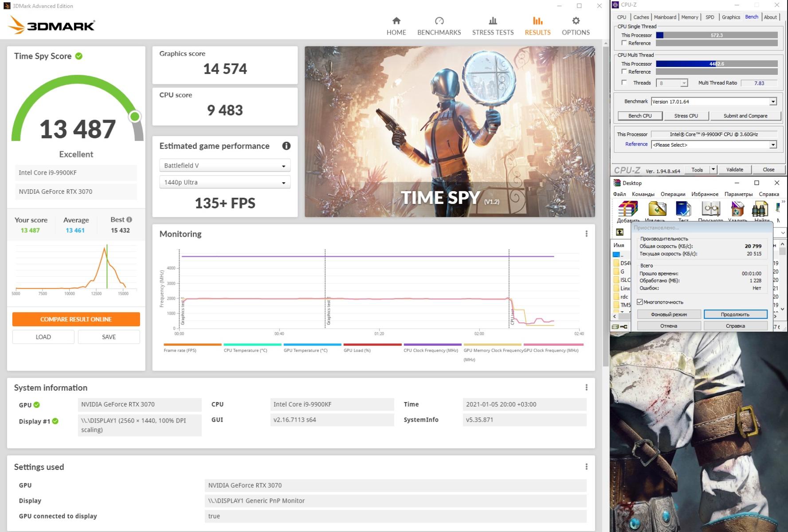
Task: Click Продолжить to resume the WinRAR benchmark
Action: (735, 314)
